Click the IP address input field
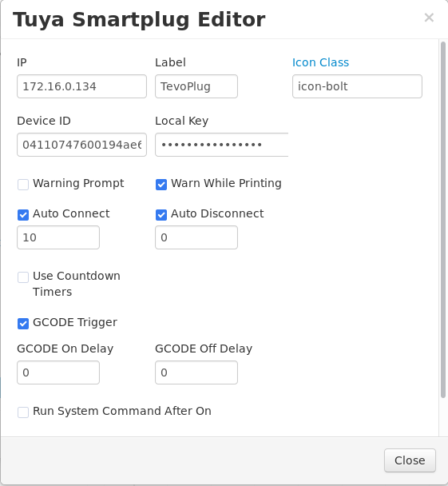The width and height of the screenshot is (448, 486). pos(81,86)
